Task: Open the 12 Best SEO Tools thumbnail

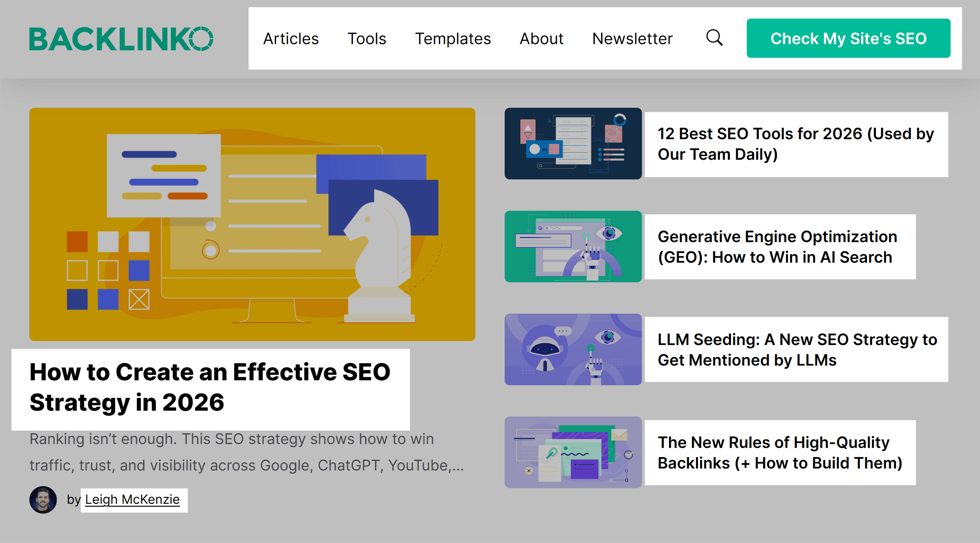Action: click(573, 143)
